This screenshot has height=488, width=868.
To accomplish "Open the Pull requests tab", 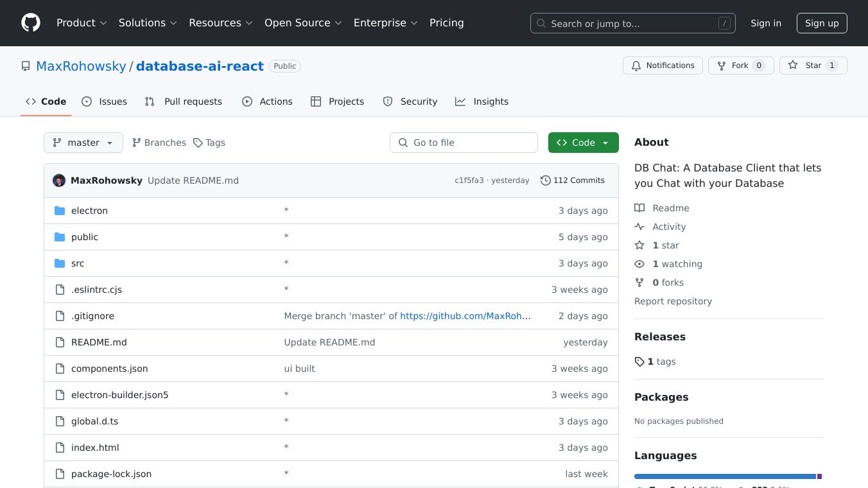I will point(184,101).
